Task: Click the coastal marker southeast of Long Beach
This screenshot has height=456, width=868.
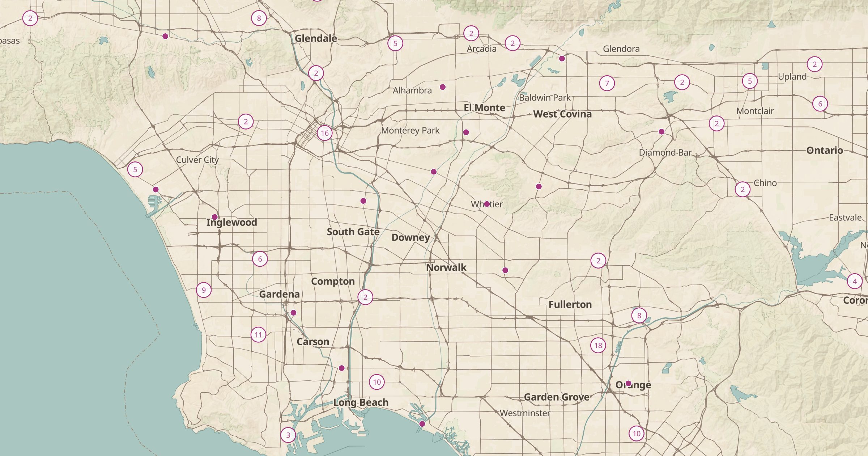Action: (422, 424)
